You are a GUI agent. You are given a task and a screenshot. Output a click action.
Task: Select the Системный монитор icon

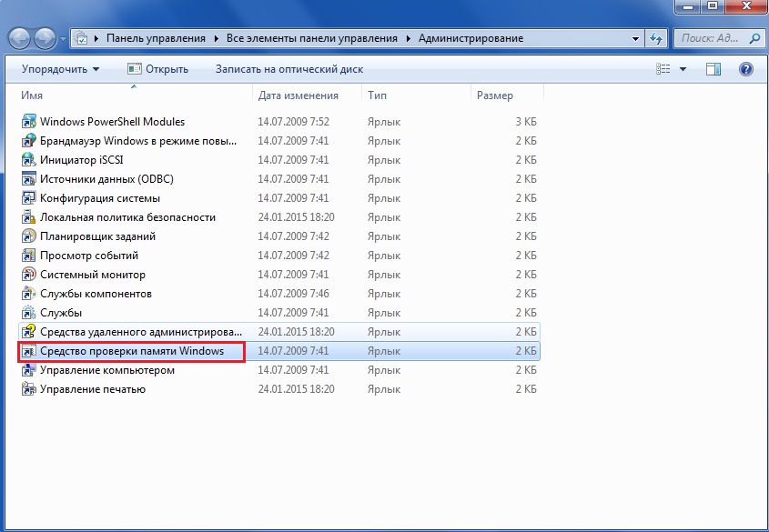pyautogui.click(x=28, y=275)
